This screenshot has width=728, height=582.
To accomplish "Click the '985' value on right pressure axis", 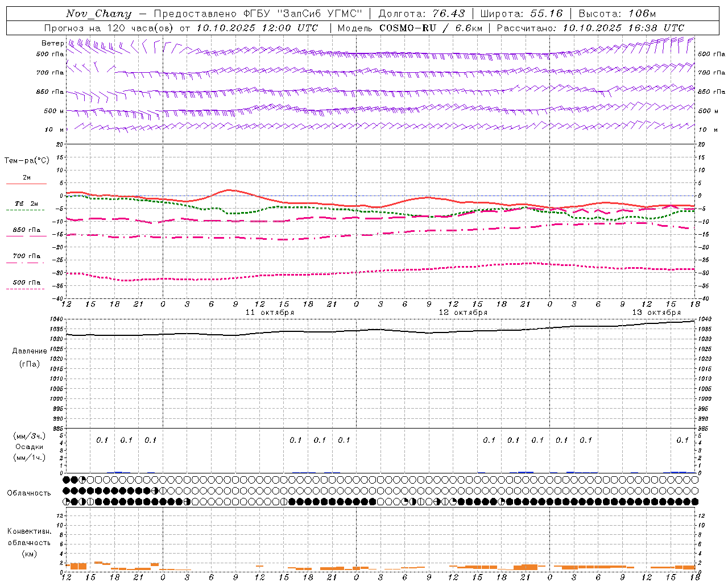I will 704,429.
